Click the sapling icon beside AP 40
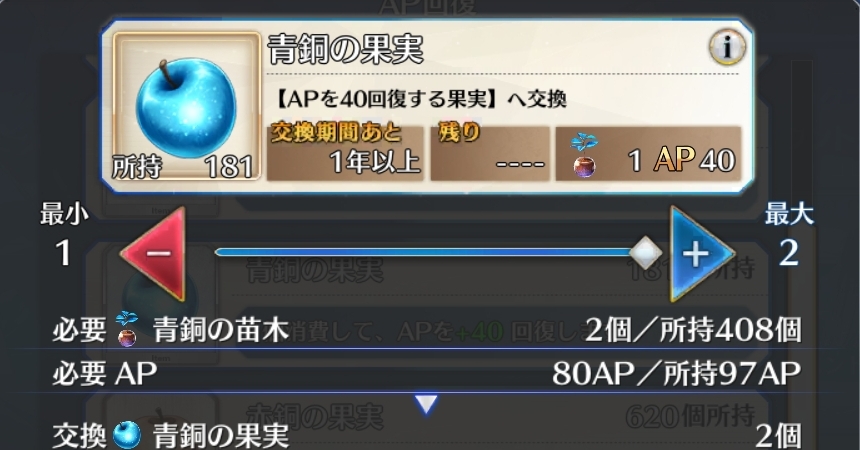 (x=585, y=156)
